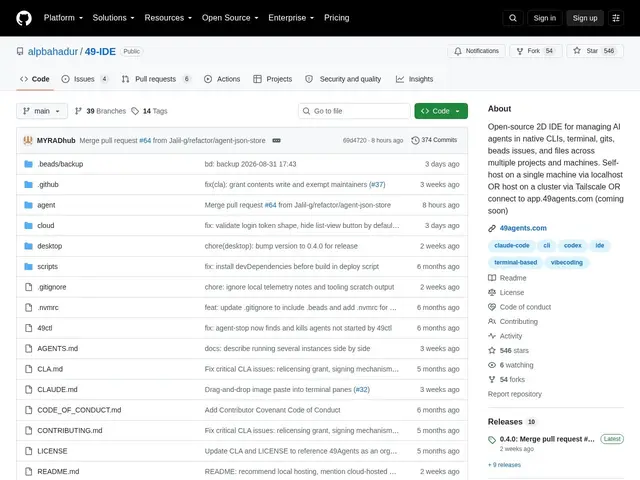Select the terminal-based topic tag
This screenshot has width=640, height=480.
point(516,262)
